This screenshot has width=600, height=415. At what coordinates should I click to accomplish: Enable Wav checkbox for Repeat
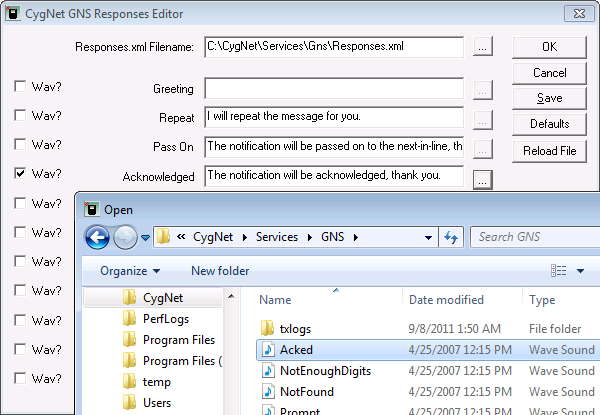coord(20,115)
